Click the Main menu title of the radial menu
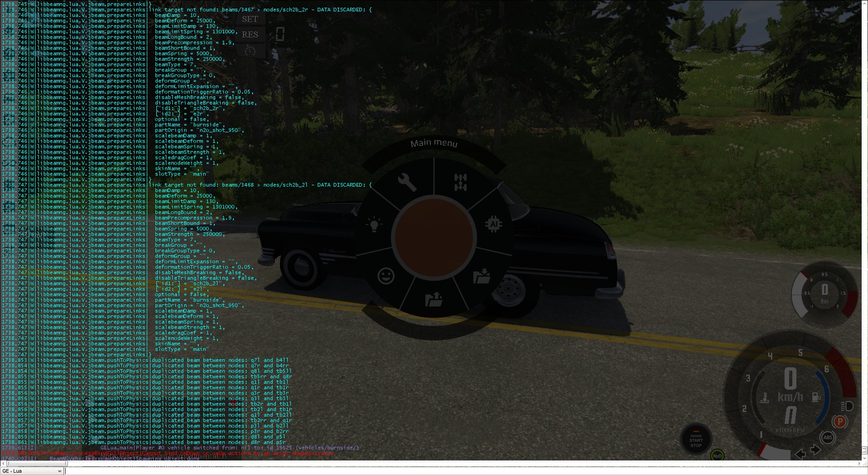The image size is (868, 475). point(434,143)
